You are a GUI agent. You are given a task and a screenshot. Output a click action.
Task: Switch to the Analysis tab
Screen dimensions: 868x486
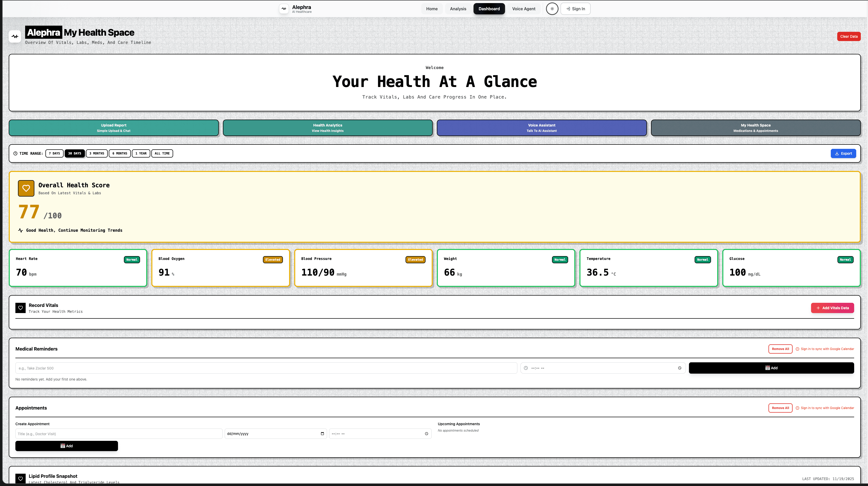click(458, 8)
